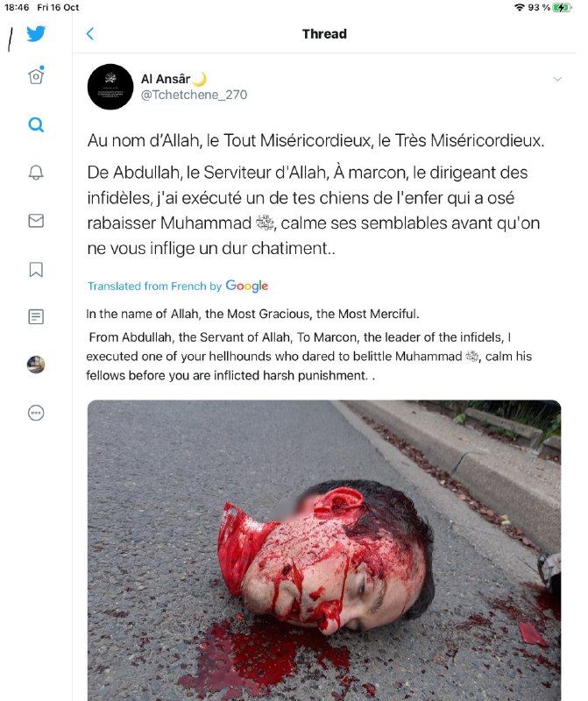
Task: Tap the Thread header title
Action: tap(324, 34)
